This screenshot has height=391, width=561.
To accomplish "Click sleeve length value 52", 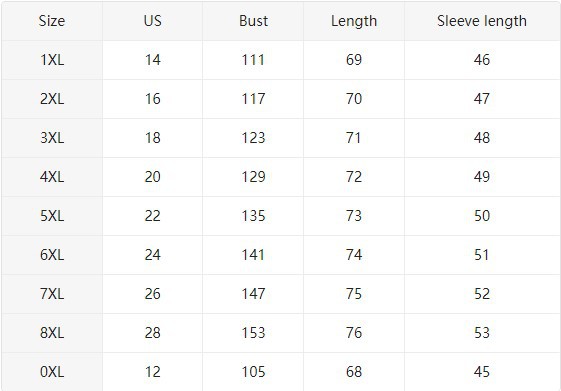I will point(482,294).
